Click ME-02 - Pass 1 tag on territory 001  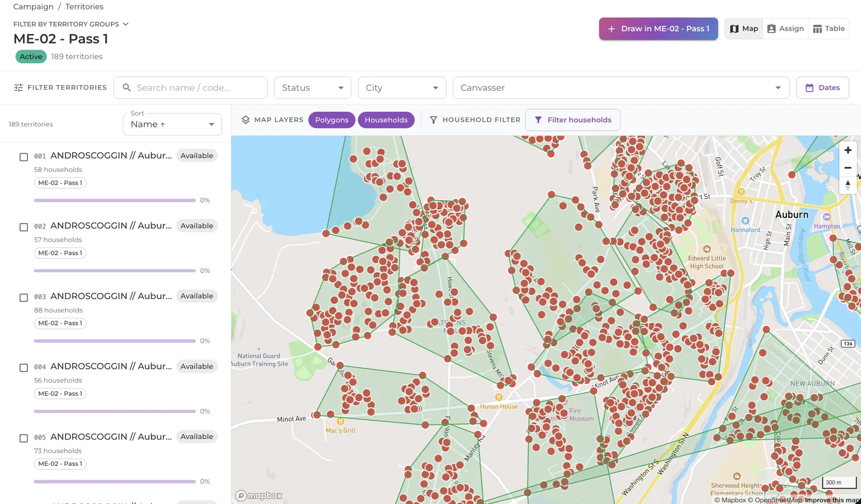tap(60, 183)
